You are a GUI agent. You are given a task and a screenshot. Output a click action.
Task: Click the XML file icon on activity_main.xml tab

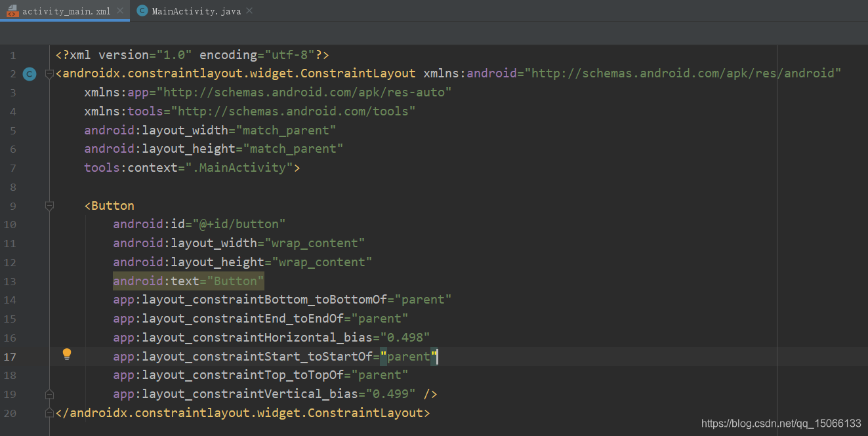pos(10,10)
